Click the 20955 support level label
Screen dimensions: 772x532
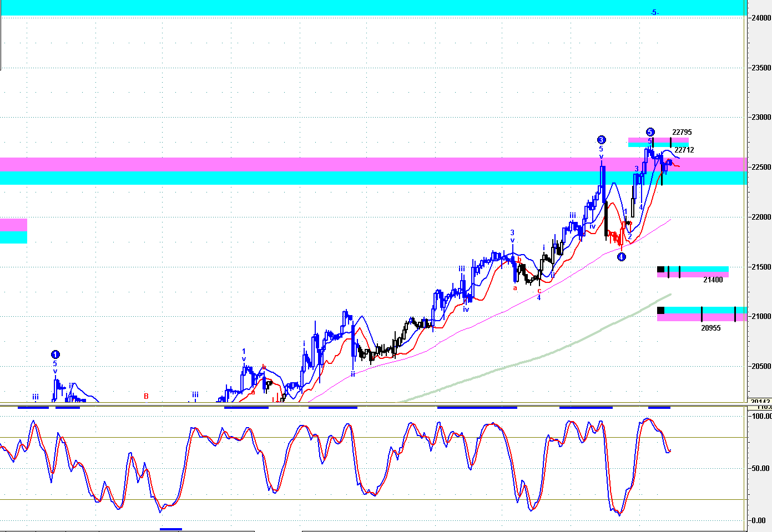coord(711,328)
